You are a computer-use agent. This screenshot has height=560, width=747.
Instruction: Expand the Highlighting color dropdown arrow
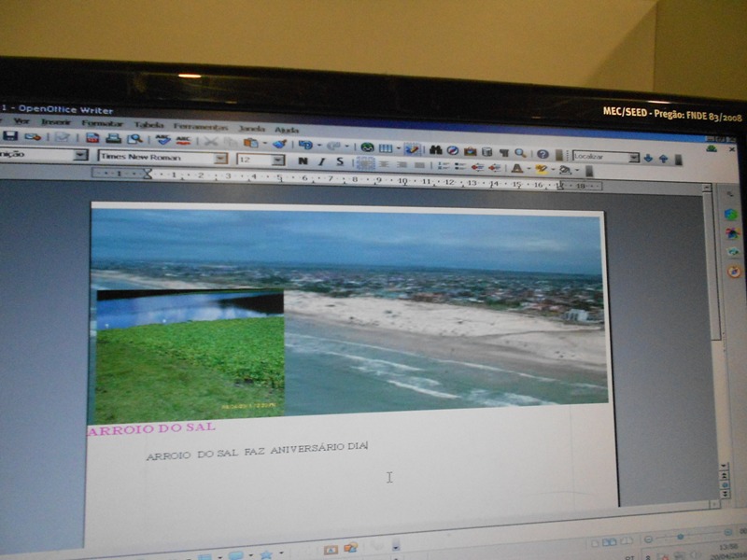pos(553,169)
